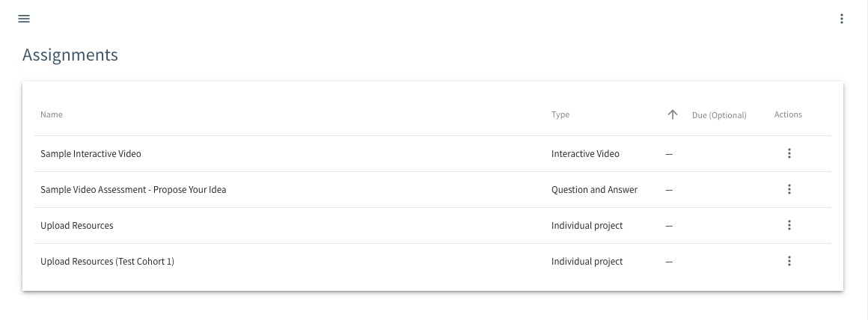
Task: Open the Upload Resources assignment
Action: pyautogui.click(x=77, y=226)
